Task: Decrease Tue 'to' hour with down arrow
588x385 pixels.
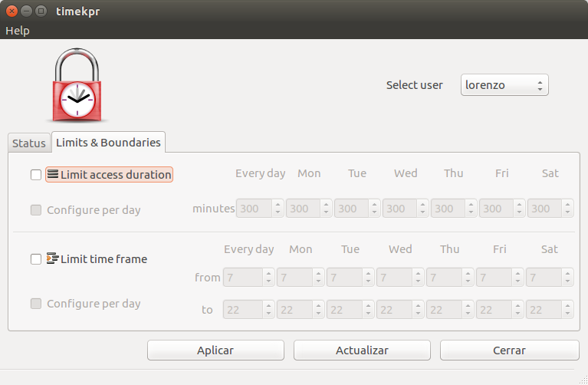Action: point(368,314)
